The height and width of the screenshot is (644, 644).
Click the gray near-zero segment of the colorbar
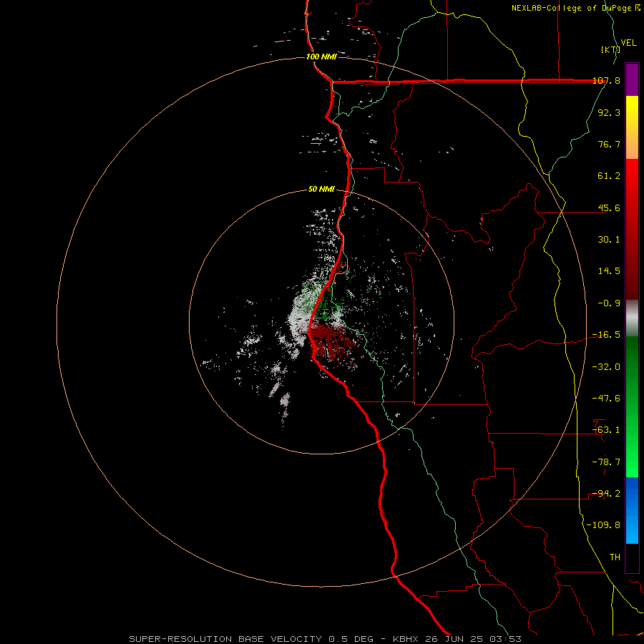(x=632, y=318)
